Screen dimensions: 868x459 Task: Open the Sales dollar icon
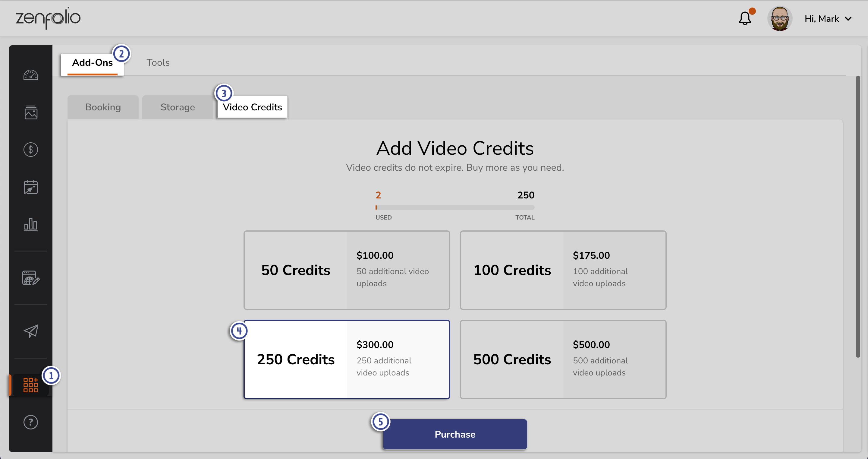[x=31, y=149]
